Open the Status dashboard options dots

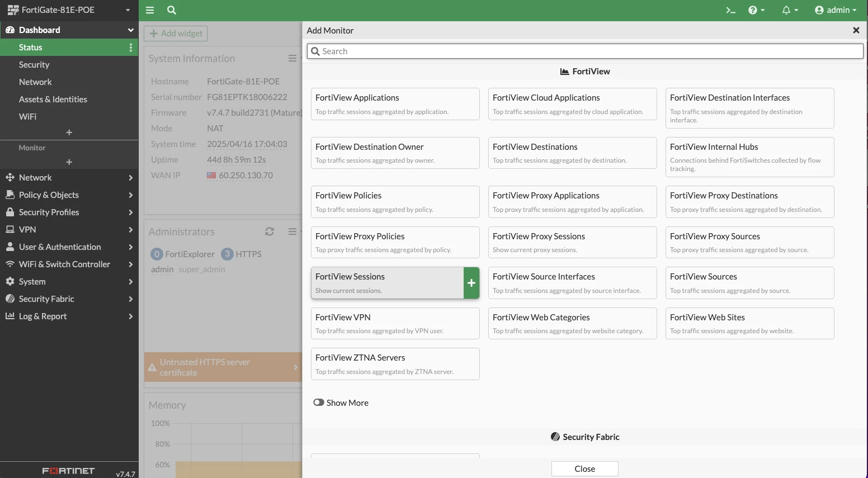click(131, 48)
